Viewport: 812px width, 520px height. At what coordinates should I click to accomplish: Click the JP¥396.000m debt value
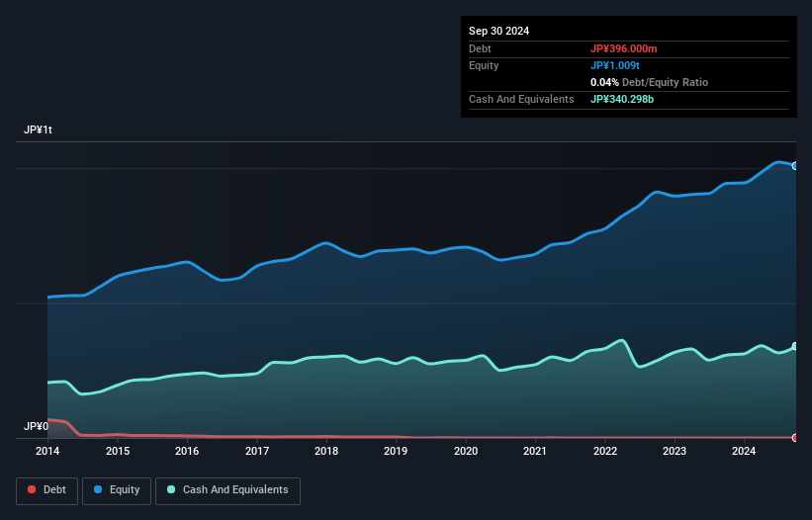pos(623,48)
